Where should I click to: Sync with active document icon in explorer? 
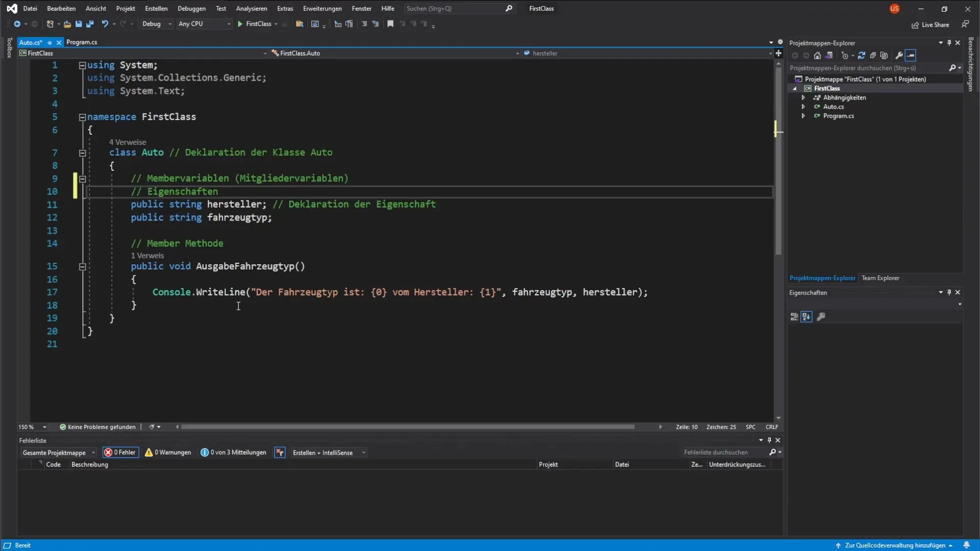click(862, 56)
